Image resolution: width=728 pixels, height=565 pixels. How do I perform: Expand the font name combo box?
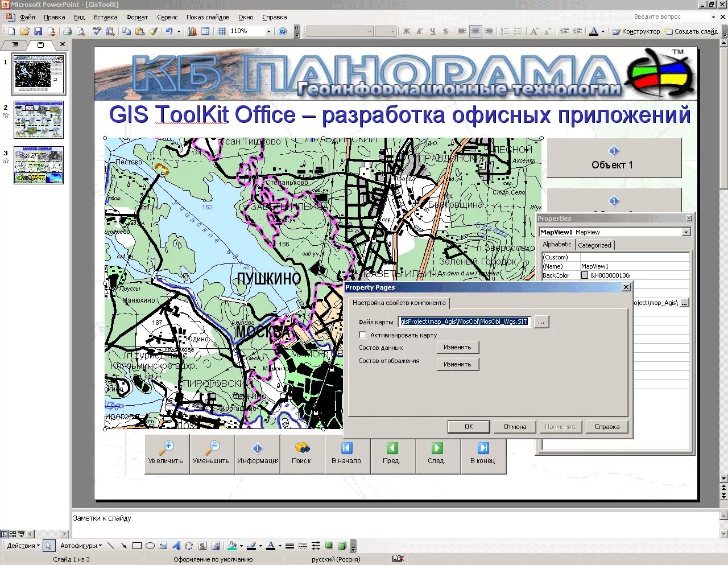click(x=370, y=31)
